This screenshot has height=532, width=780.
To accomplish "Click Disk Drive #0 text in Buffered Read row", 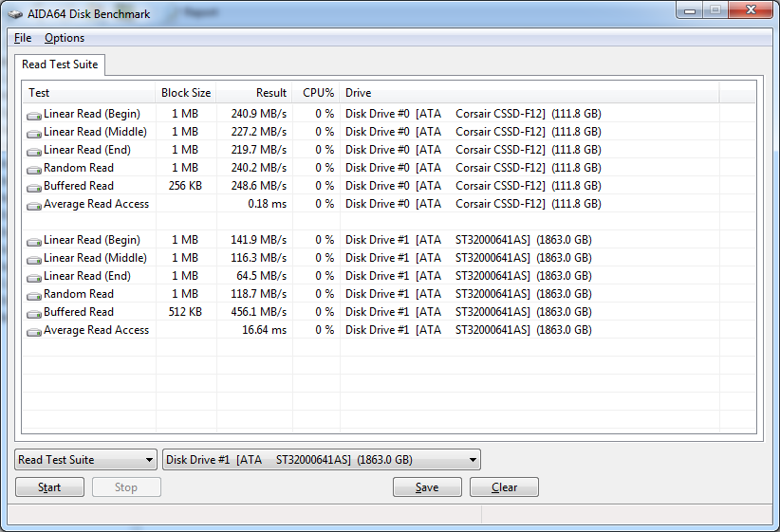I will [x=378, y=186].
